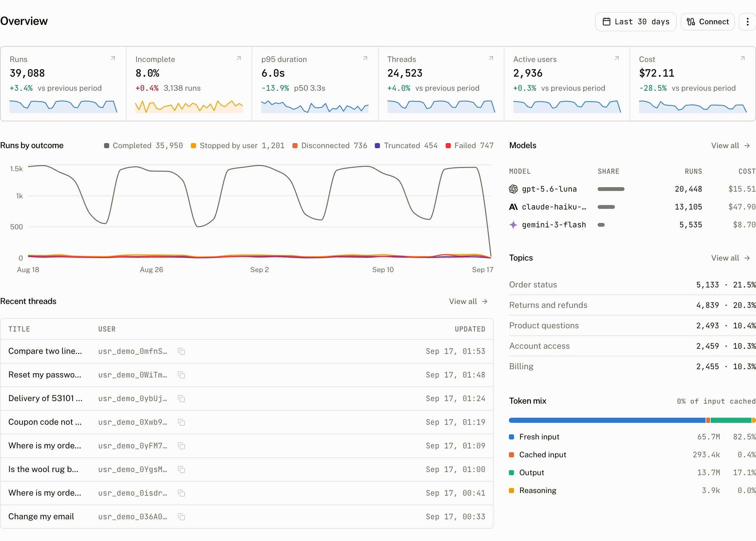Image resolution: width=756 pixels, height=541 pixels.
Task: Copy user ID usr_demo_036A0
Action: click(182, 517)
